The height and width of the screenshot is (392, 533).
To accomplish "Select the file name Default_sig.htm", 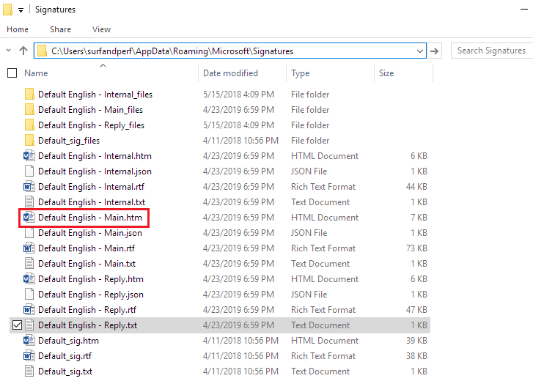I will click(x=68, y=341).
